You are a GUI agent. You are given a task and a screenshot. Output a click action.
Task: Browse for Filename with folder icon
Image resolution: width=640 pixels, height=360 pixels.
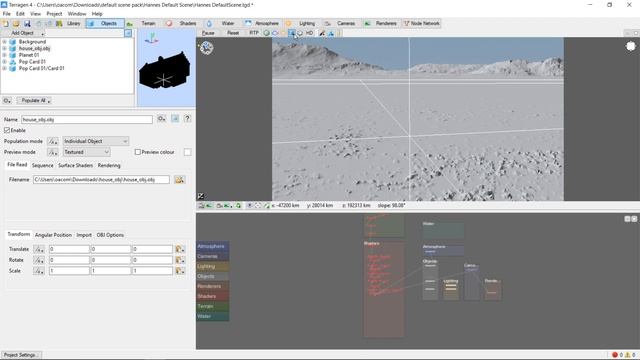coord(179,180)
